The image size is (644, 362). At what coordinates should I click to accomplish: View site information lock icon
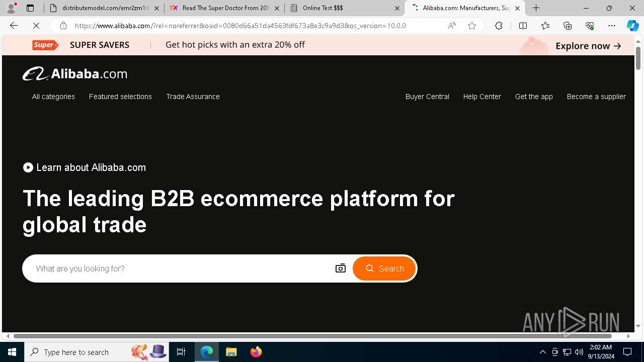[x=63, y=26]
